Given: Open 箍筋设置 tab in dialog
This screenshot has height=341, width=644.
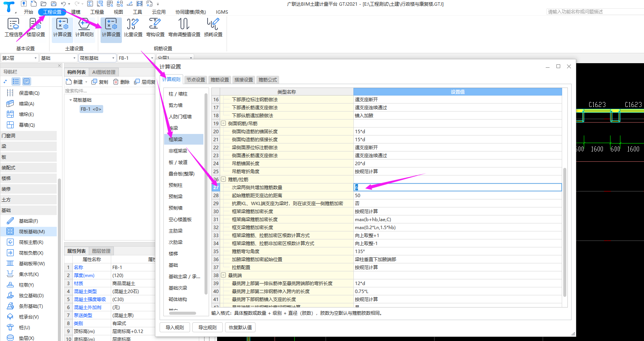Looking at the screenshot, I should [x=220, y=80].
